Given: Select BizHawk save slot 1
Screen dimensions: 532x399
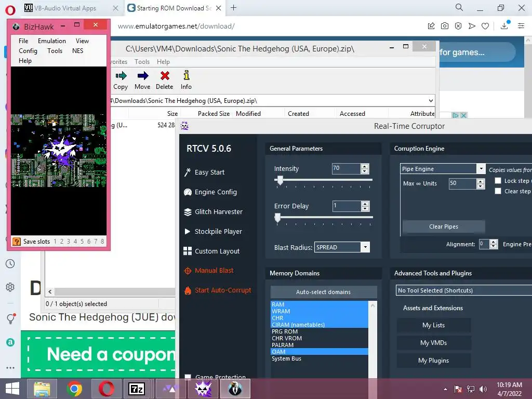Looking at the screenshot, I should pyautogui.click(x=55, y=241).
